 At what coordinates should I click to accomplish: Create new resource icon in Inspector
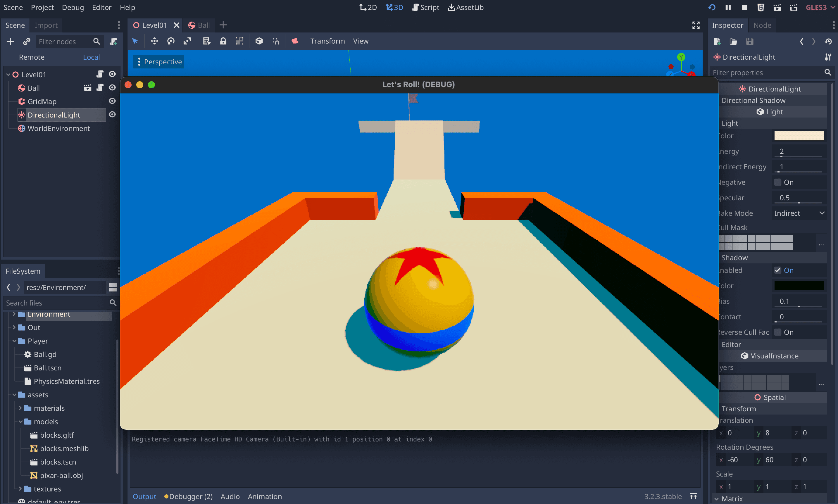click(717, 42)
